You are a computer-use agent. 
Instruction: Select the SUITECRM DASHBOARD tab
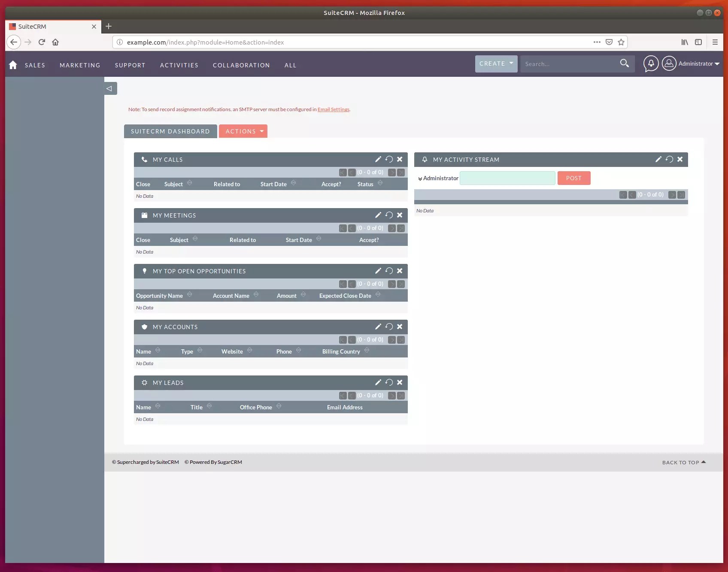[170, 131]
